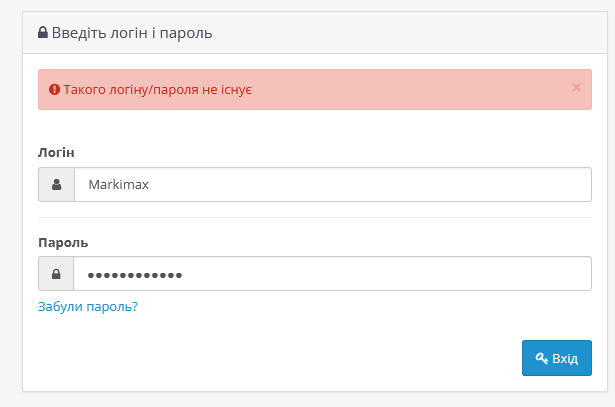615x407 pixels.
Task: Click the padlock icon in the panel header
Action: 43,33
